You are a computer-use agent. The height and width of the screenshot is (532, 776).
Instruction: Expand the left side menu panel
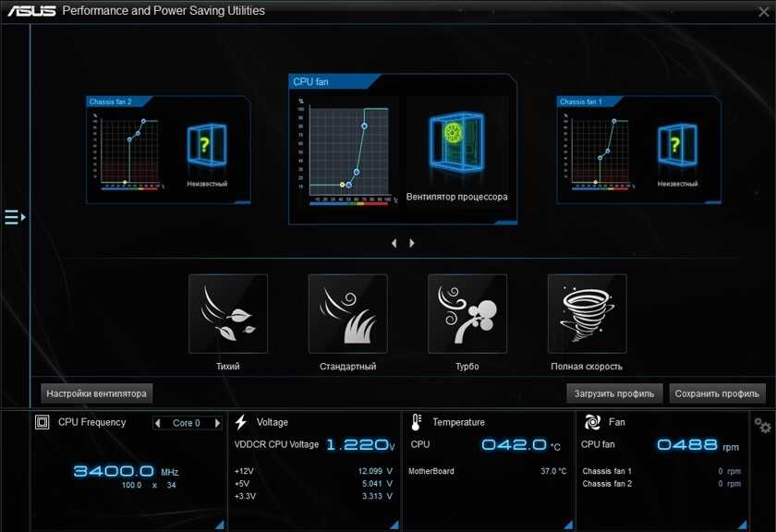pyautogui.click(x=14, y=217)
